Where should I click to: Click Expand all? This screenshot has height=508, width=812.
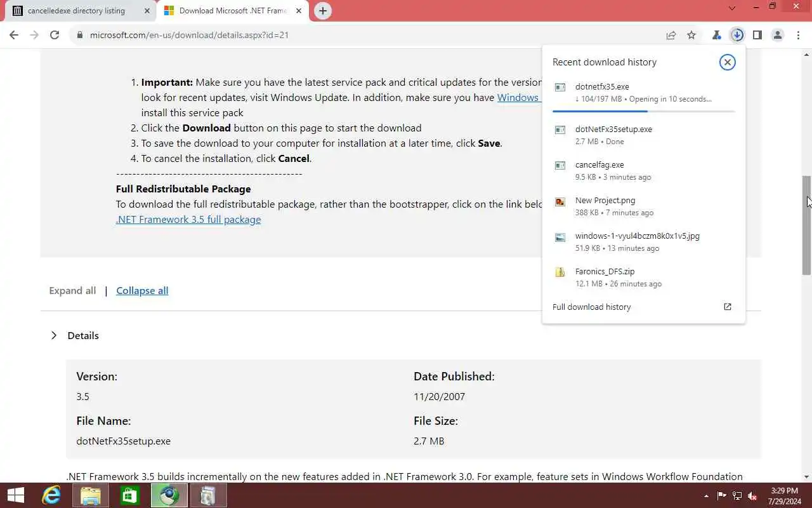72,290
